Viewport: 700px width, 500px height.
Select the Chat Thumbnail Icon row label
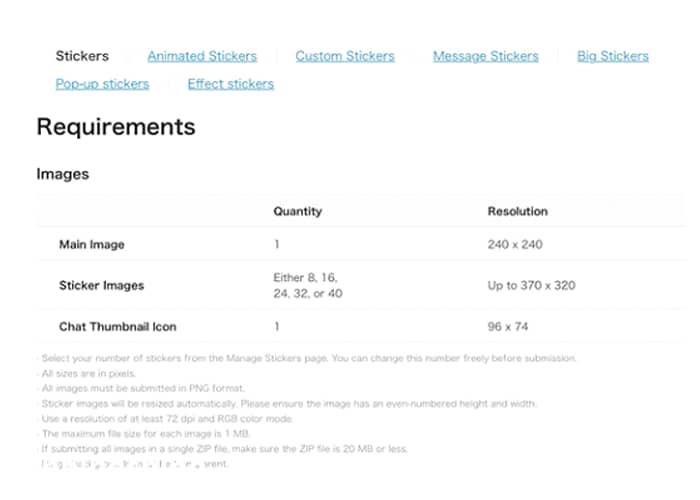(x=118, y=326)
